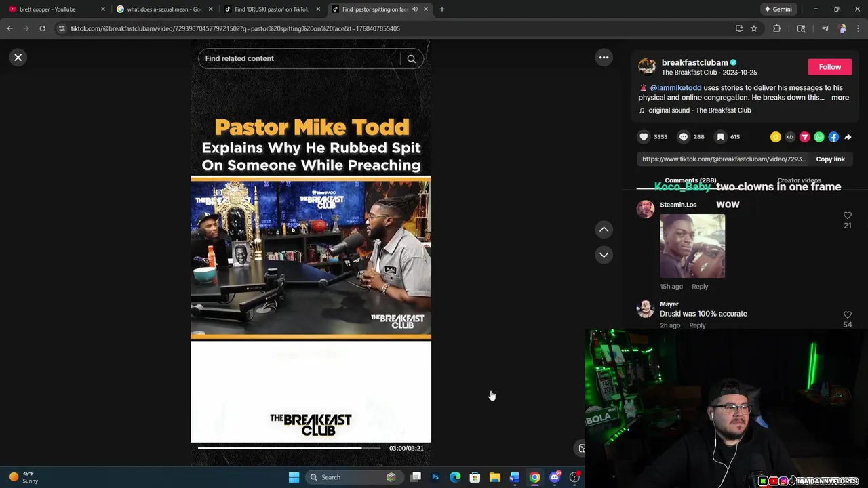Screen dimensions: 868x488
Task: Open Microsoft Edge from the taskbar
Action: 455,477
